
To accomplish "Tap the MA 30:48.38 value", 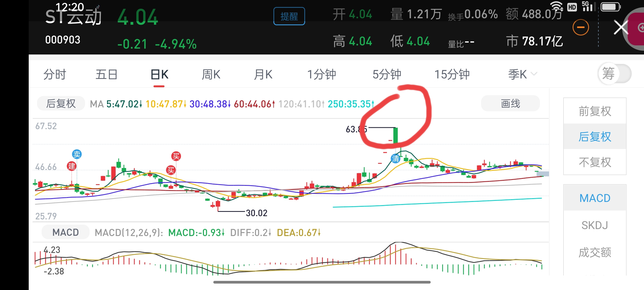I will (210, 104).
